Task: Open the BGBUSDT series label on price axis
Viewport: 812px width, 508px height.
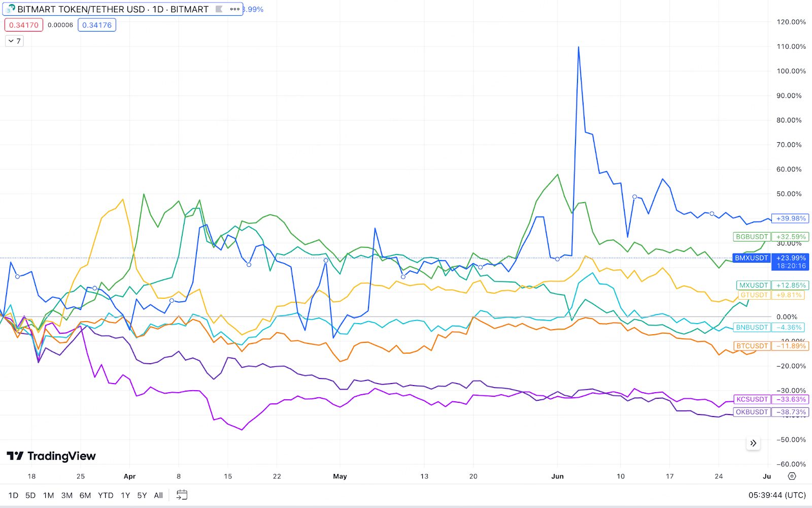Action: click(x=751, y=237)
